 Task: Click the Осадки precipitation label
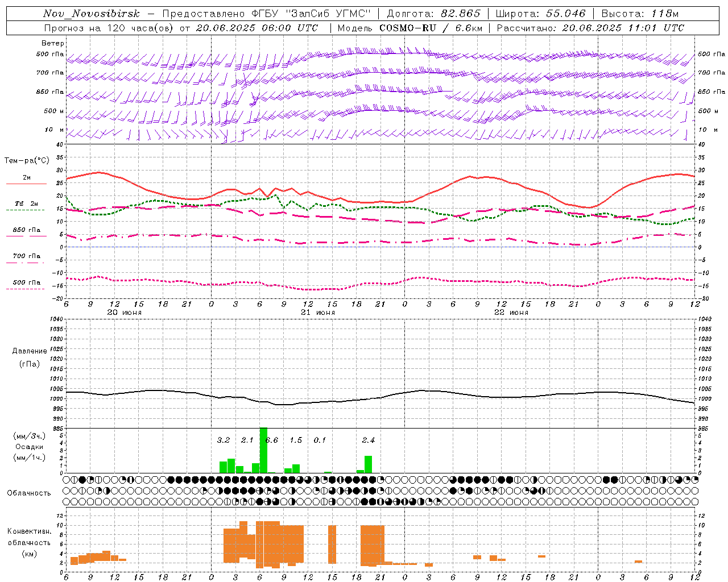tap(30, 447)
